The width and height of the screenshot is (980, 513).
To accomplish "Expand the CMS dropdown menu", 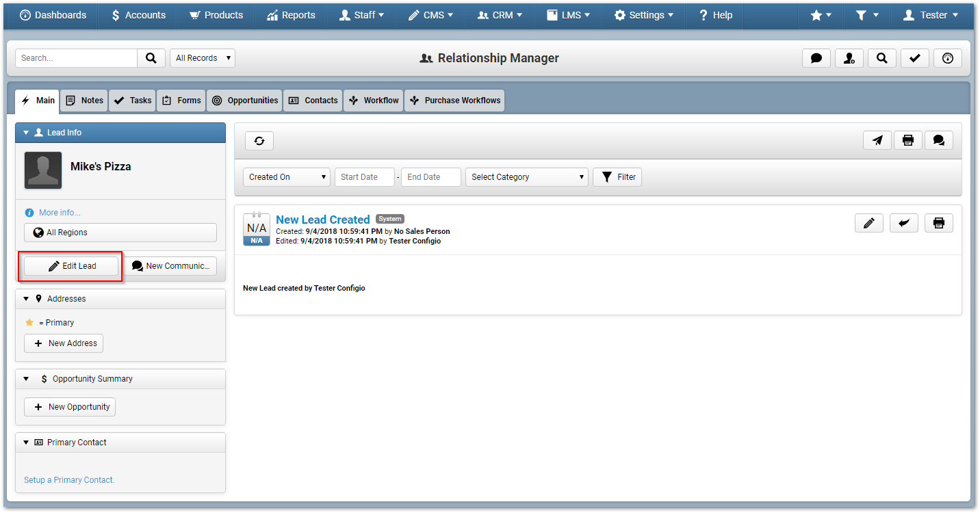I will (430, 15).
